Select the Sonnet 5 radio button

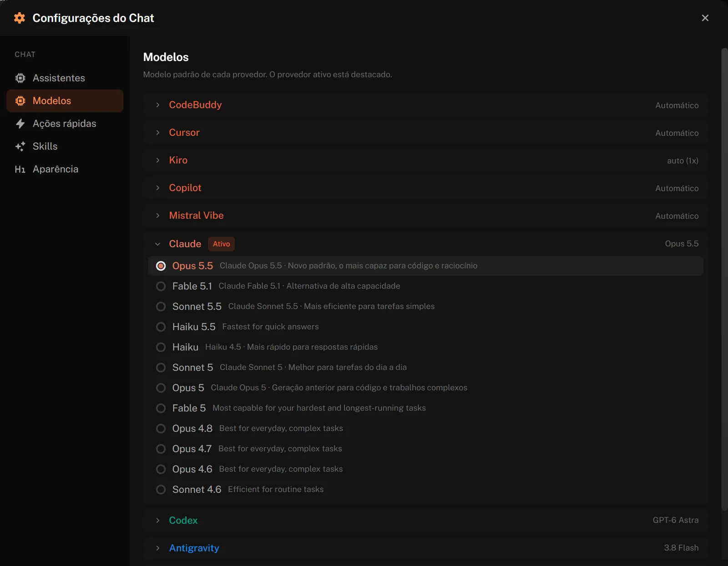[x=161, y=367]
